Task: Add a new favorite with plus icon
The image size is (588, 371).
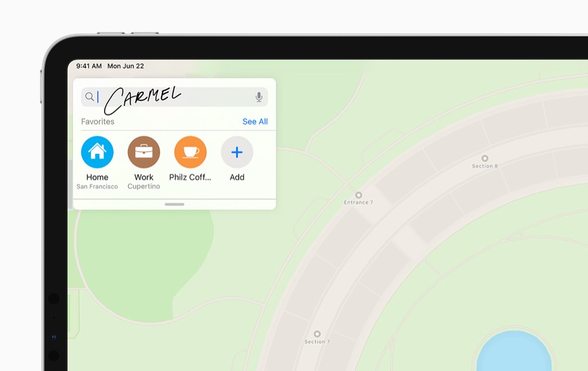Action: pyautogui.click(x=236, y=152)
